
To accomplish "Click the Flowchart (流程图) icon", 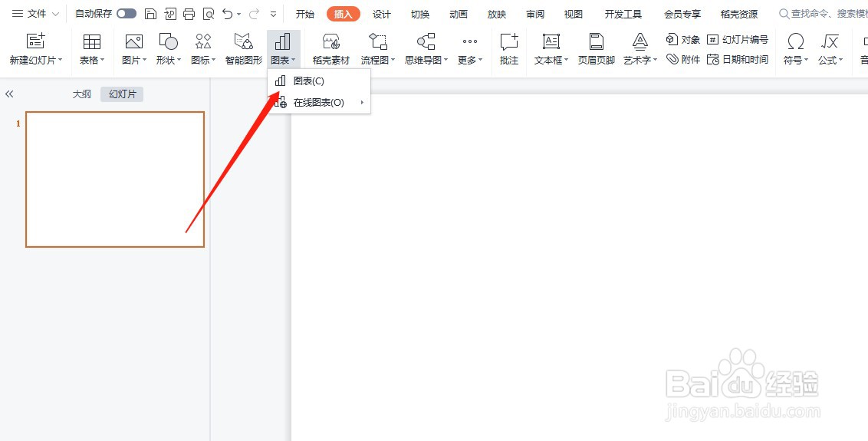I will tap(378, 41).
